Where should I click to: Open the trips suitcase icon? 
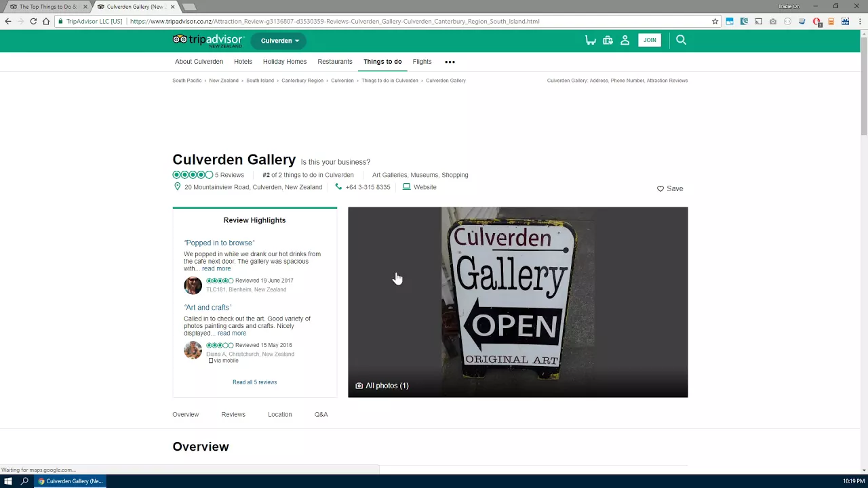pyautogui.click(x=608, y=41)
